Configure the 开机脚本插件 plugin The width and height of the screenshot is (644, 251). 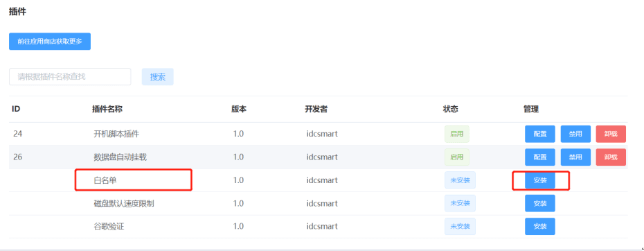pyautogui.click(x=540, y=134)
